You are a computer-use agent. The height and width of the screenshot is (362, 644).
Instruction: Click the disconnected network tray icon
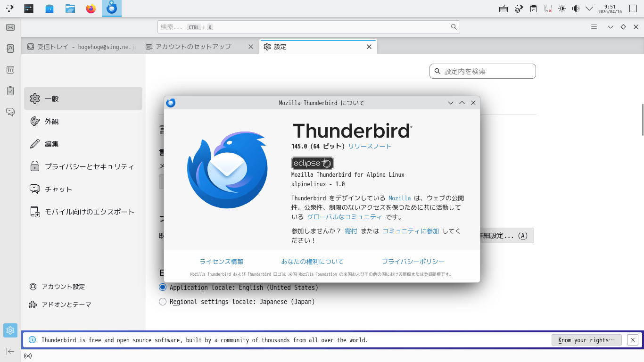pyautogui.click(x=548, y=8)
